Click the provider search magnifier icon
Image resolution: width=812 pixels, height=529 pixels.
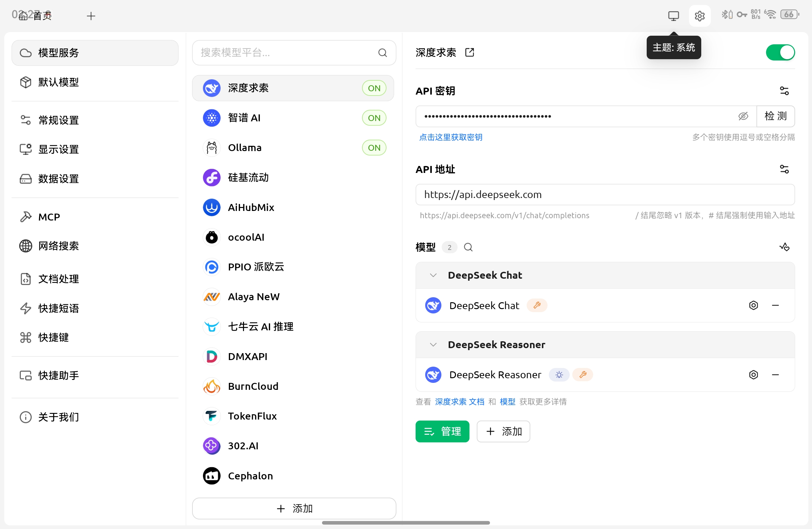(x=383, y=53)
